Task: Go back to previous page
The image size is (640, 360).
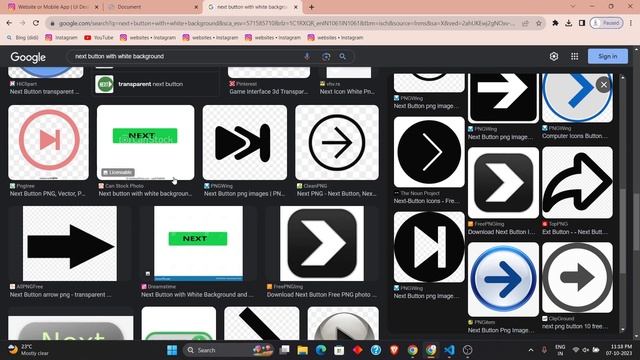Action: tap(9, 23)
